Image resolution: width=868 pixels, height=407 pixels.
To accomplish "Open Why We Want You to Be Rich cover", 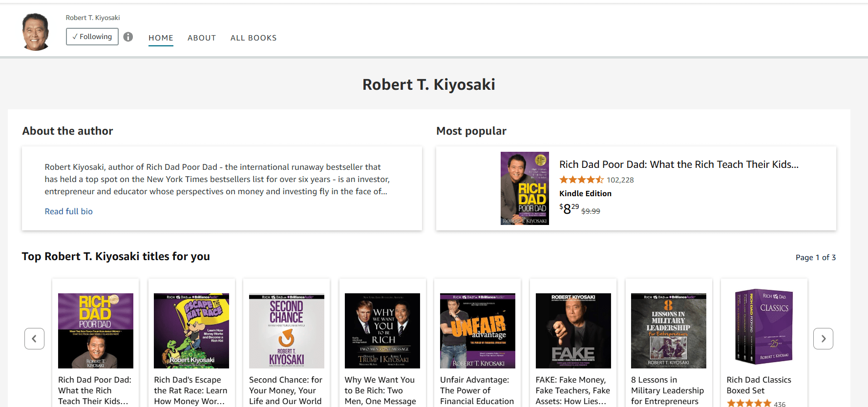I will tap(382, 331).
